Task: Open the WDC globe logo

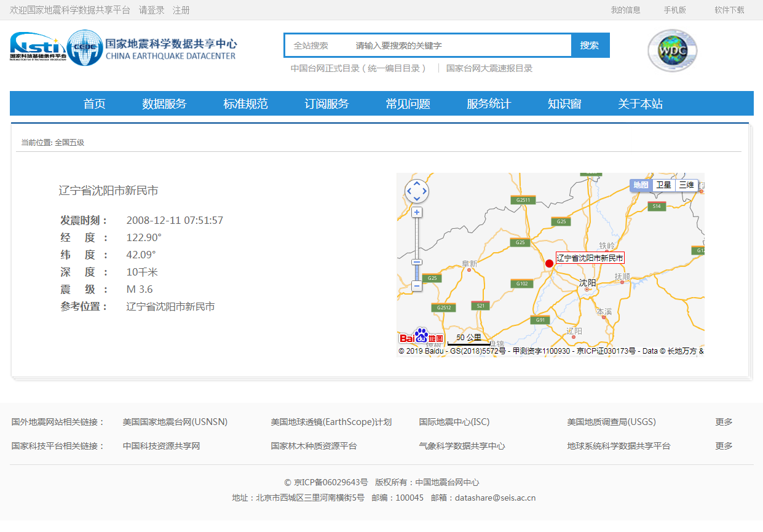Action: click(x=672, y=50)
